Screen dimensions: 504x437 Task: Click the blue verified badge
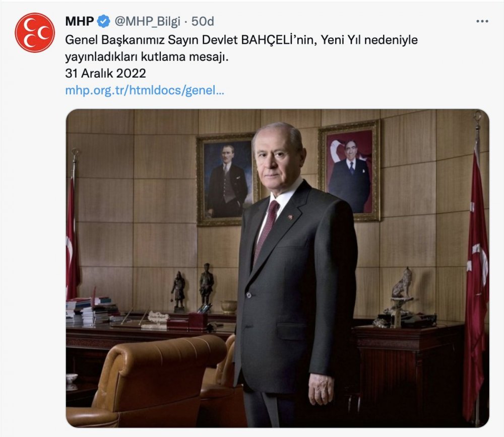pyautogui.click(x=103, y=22)
